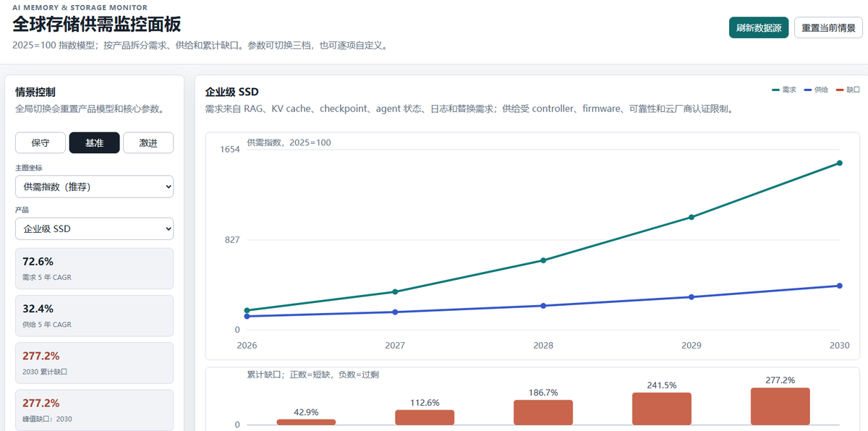Click the 186.7% gap bar

pyautogui.click(x=543, y=412)
